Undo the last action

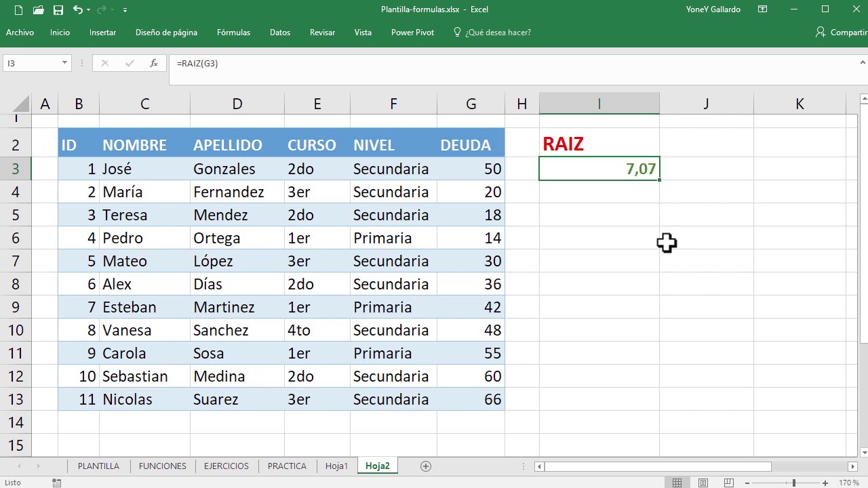[77, 9]
